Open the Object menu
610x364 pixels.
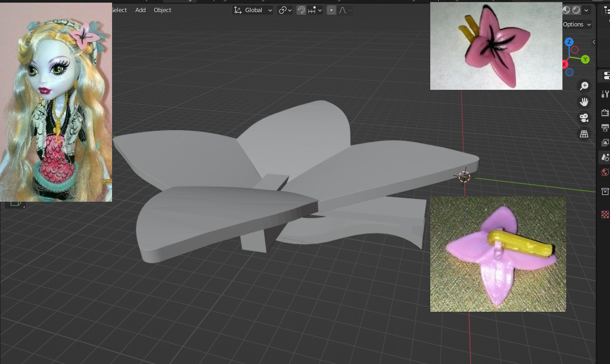[x=162, y=10]
